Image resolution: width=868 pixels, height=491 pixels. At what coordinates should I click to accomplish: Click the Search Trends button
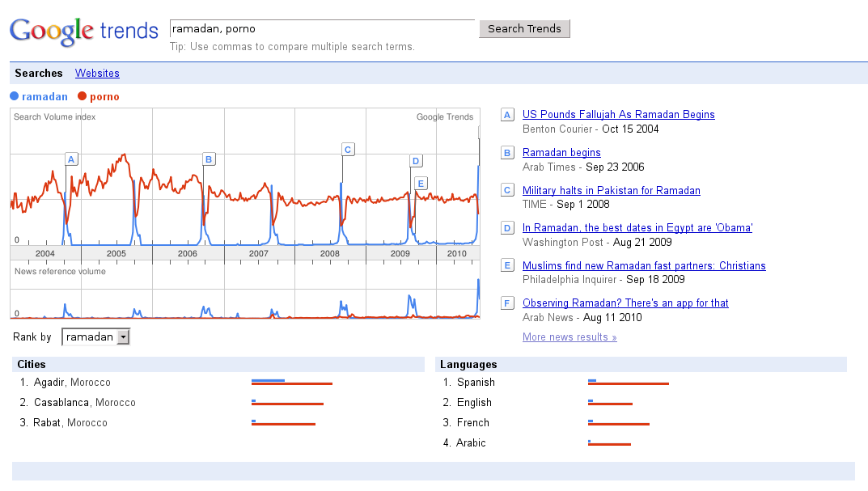pyautogui.click(x=524, y=29)
